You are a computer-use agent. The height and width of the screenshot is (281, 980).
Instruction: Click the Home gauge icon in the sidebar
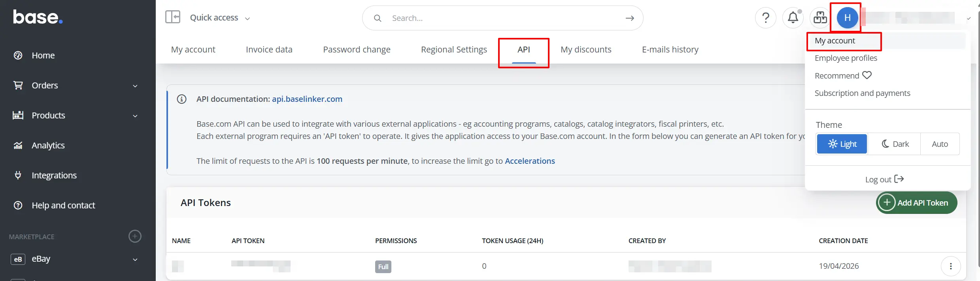pyautogui.click(x=18, y=55)
